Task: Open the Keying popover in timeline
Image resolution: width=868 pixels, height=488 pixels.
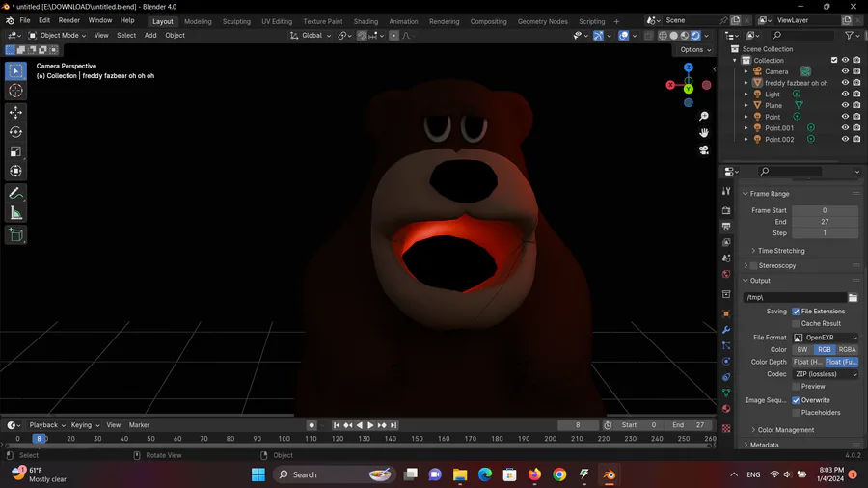Action: pyautogui.click(x=85, y=425)
